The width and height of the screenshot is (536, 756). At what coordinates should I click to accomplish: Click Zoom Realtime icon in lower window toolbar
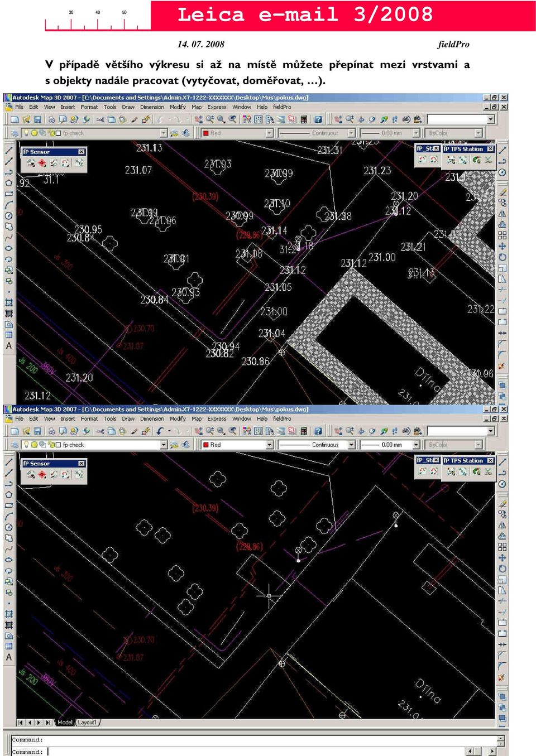coord(210,431)
